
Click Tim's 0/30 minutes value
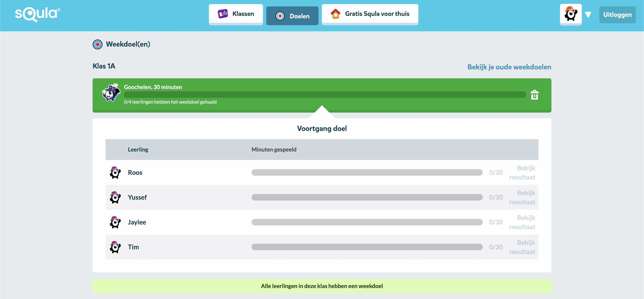[x=496, y=247]
